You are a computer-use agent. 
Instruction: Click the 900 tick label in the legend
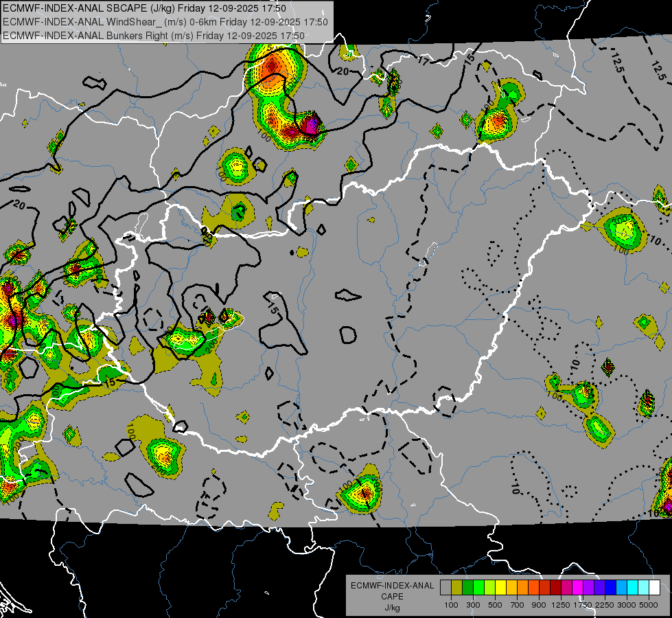[539, 605]
